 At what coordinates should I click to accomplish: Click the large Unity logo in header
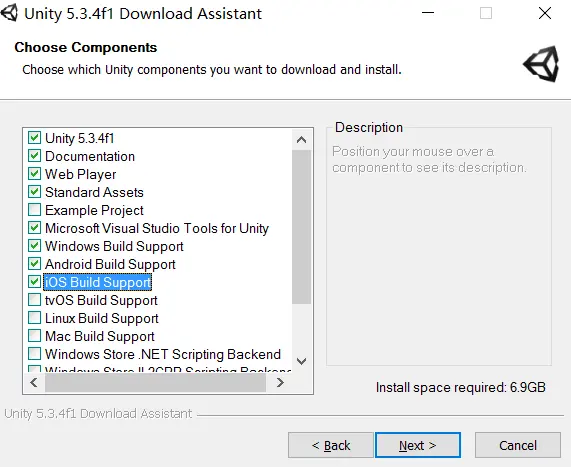coord(541,64)
